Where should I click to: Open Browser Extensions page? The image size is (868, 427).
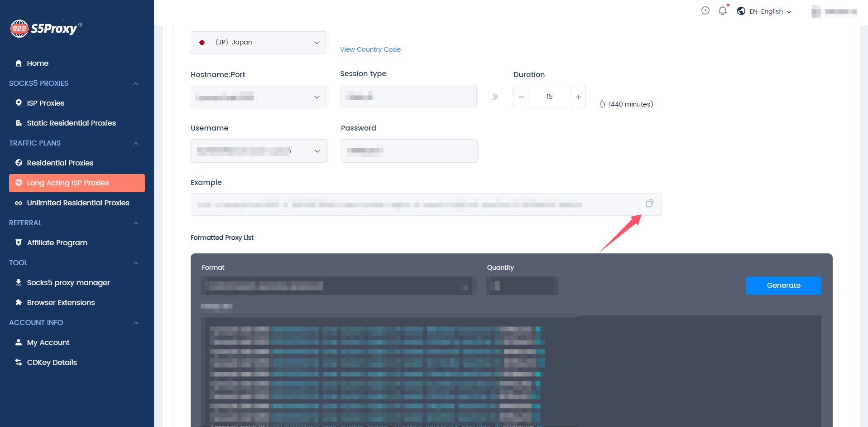click(77, 302)
